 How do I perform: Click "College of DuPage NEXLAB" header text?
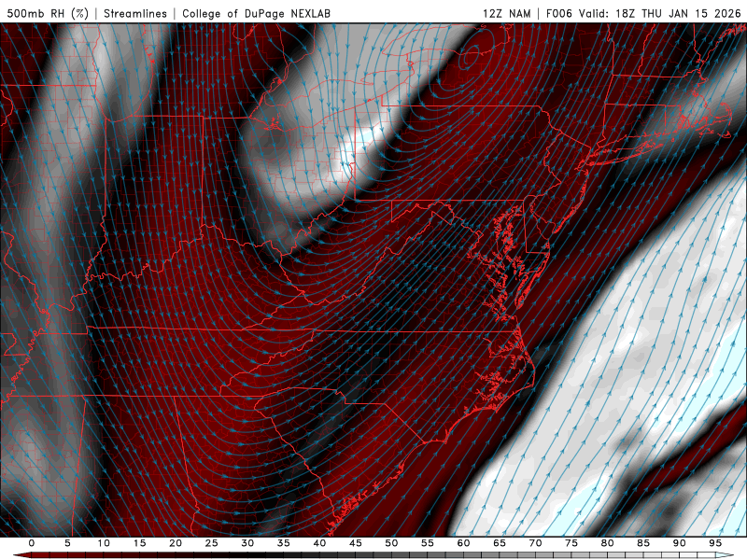(256, 13)
